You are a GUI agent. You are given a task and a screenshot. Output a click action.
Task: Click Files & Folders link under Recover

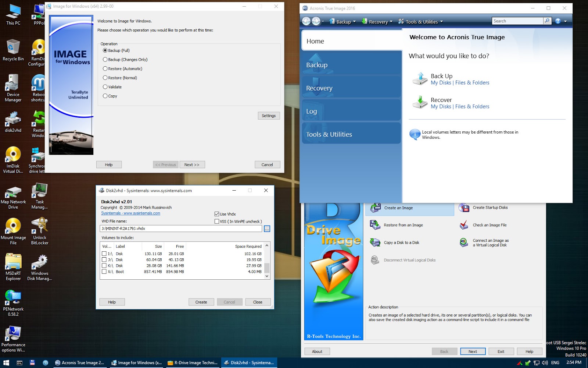472,107
